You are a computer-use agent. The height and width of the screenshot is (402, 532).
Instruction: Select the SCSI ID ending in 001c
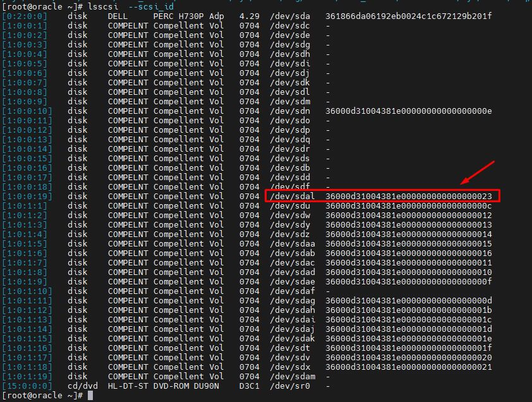click(x=409, y=320)
